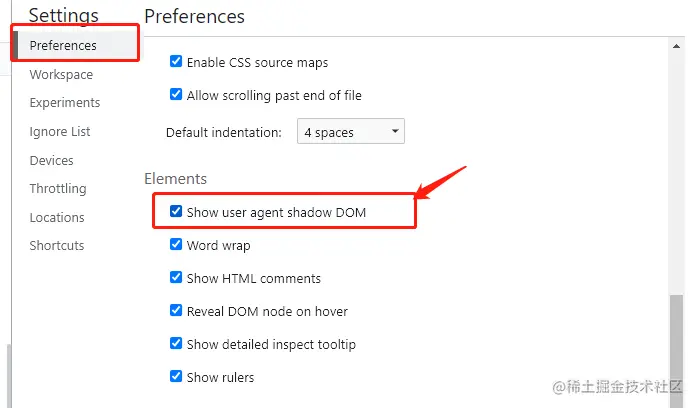Click the dropdown arrow beside 4 spaces
696x408 pixels.
coord(395,131)
